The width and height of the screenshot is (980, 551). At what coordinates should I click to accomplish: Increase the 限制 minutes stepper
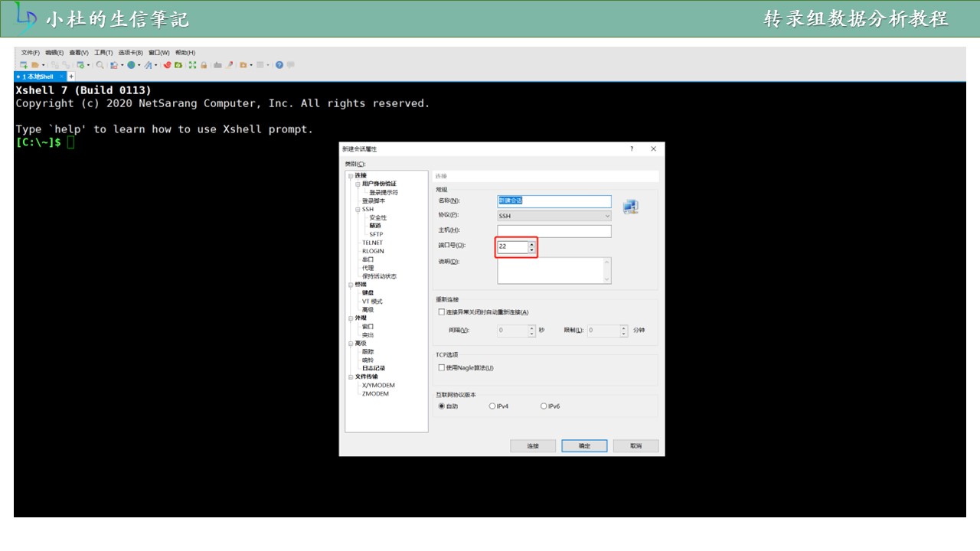tap(624, 328)
